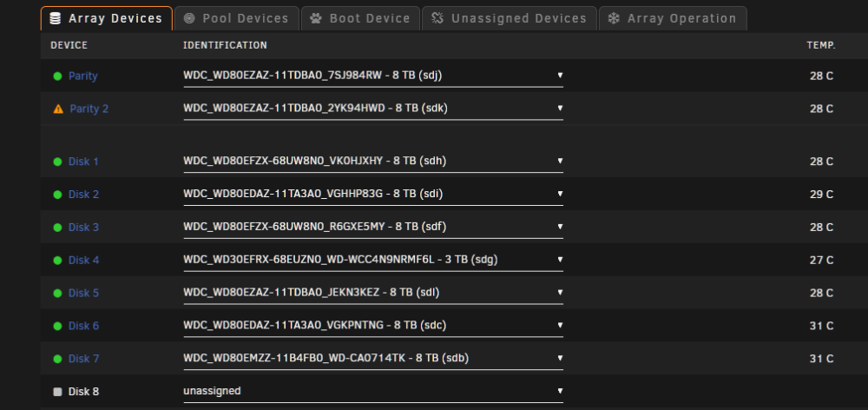This screenshot has height=410, width=868.
Task: Open the Disk 5 settings link
Action: point(83,293)
